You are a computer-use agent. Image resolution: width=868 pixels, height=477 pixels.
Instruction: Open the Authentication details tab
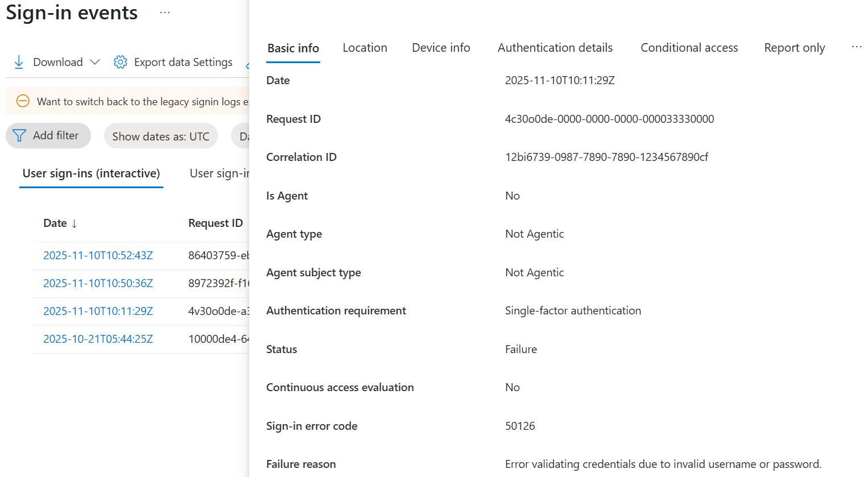coord(555,48)
